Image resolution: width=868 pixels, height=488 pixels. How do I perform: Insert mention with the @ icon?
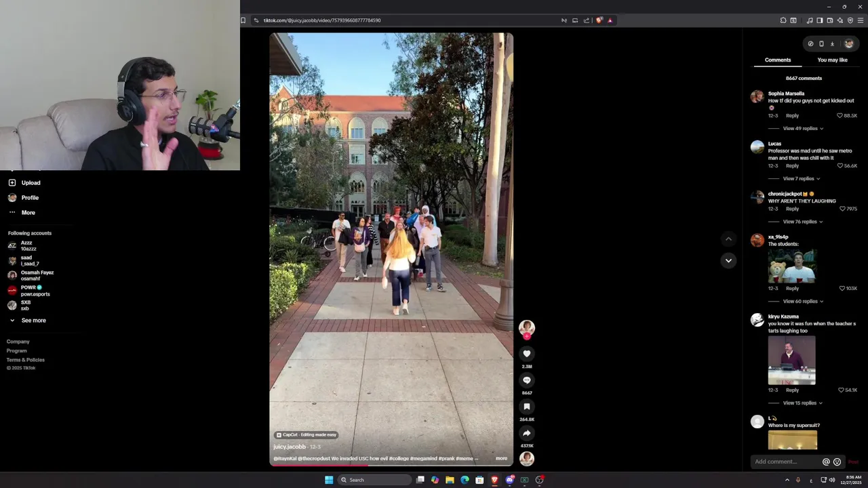tap(826, 462)
